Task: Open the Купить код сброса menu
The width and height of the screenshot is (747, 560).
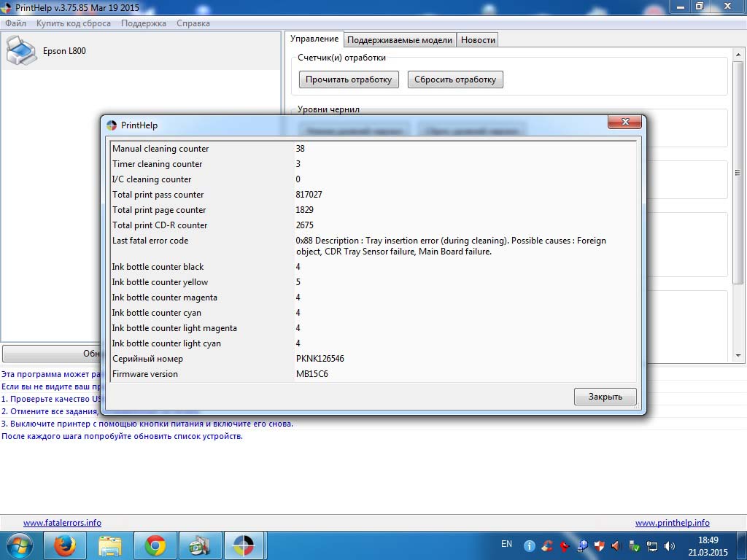Action: (74, 23)
